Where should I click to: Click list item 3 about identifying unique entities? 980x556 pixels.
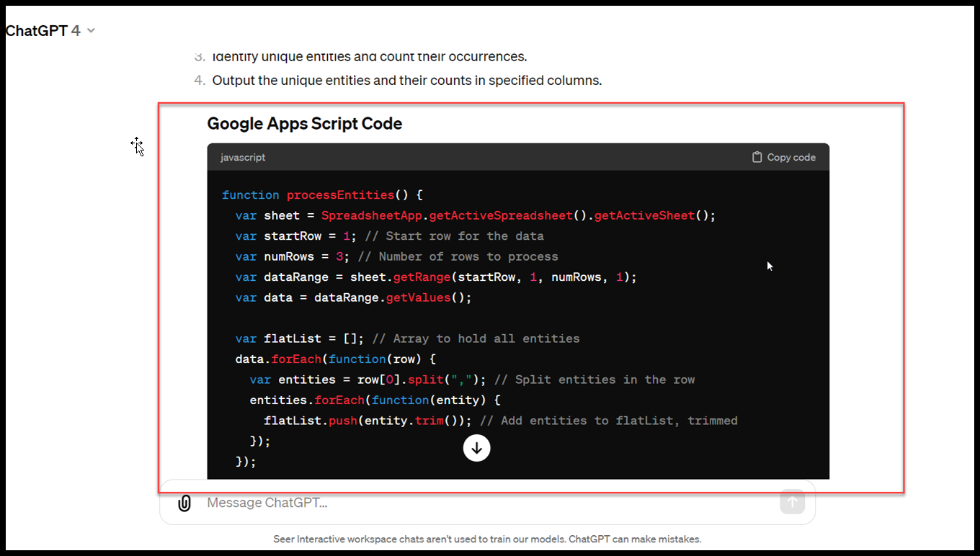point(369,57)
